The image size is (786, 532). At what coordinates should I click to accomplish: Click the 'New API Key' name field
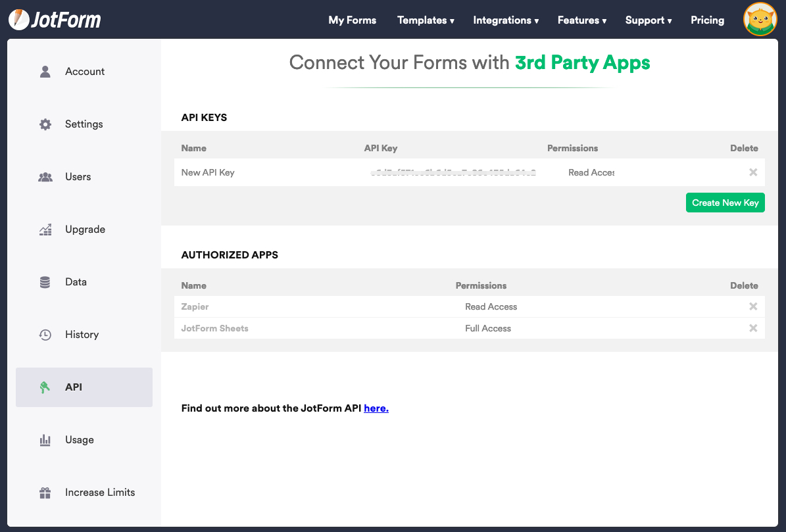[208, 172]
